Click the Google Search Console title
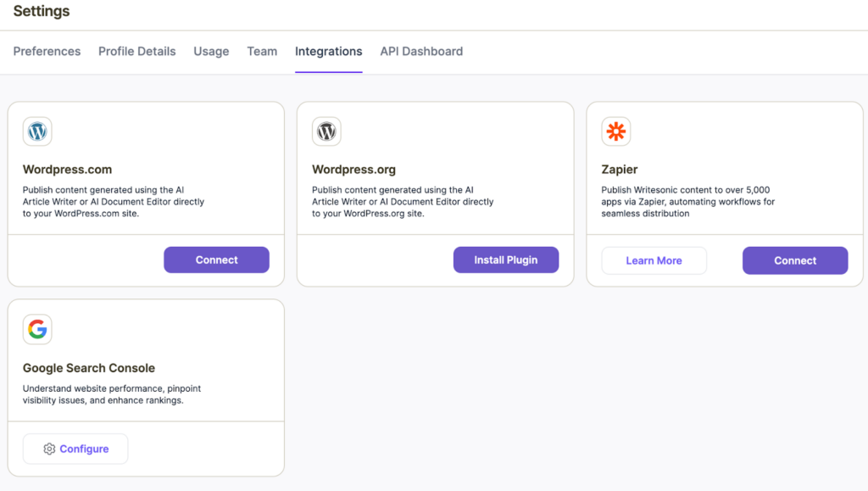The image size is (868, 491). point(88,368)
